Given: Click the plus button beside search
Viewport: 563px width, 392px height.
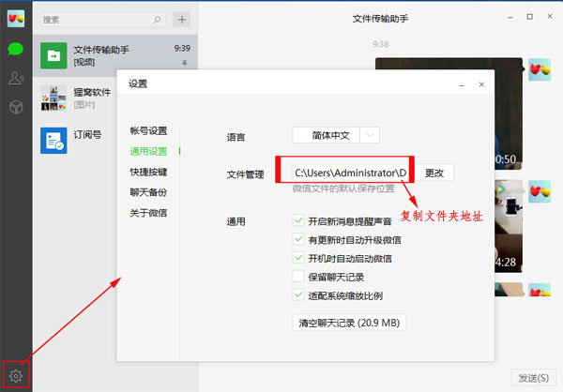Looking at the screenshot, I should coord(182,20).
